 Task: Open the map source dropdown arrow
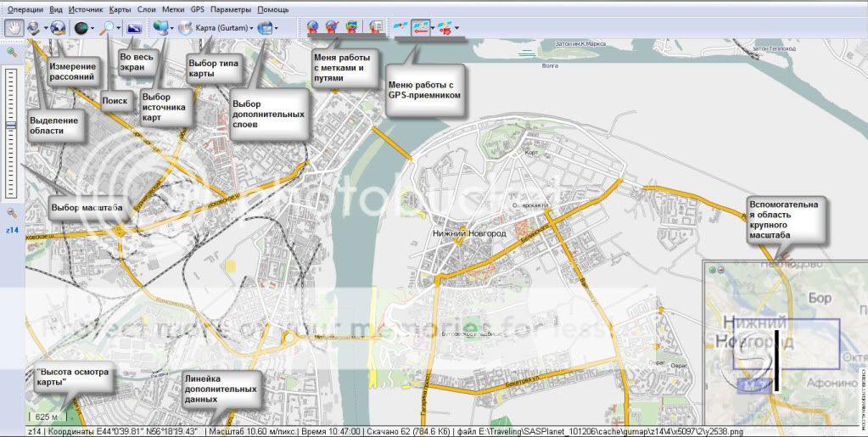172,28
